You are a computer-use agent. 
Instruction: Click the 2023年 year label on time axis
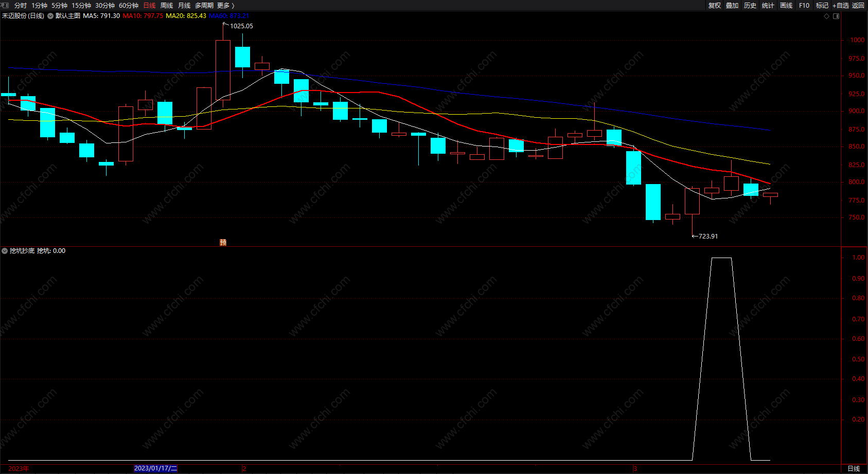[19, 469]
